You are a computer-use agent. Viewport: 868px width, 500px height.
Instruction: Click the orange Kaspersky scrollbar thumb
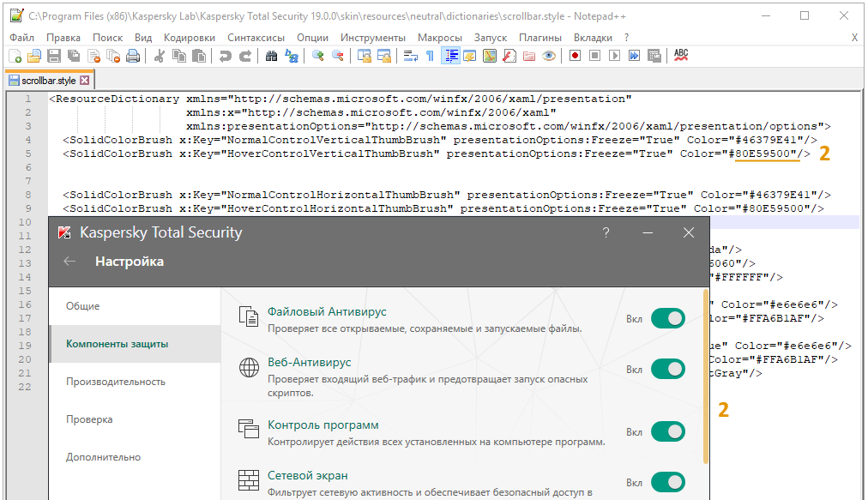[706, 377]
